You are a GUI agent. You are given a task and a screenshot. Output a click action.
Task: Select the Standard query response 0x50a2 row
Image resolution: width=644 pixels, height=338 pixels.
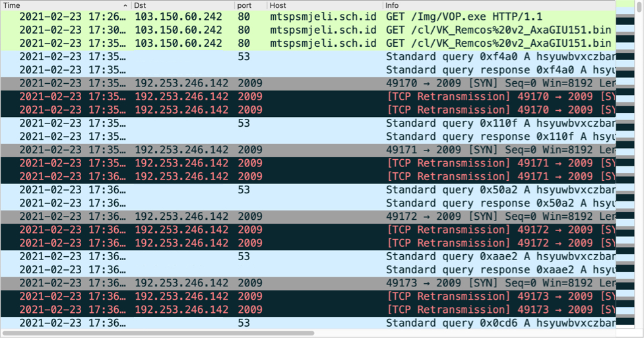[x=308, y=203]
